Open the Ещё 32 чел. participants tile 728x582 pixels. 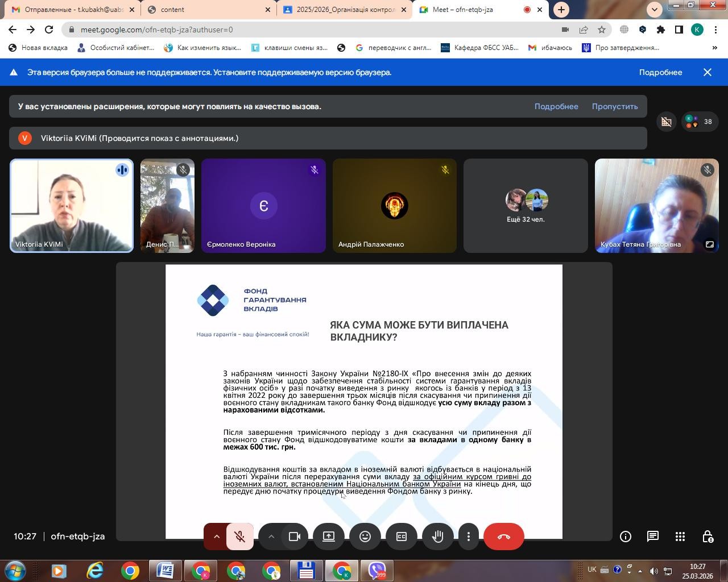coord(526,206)
